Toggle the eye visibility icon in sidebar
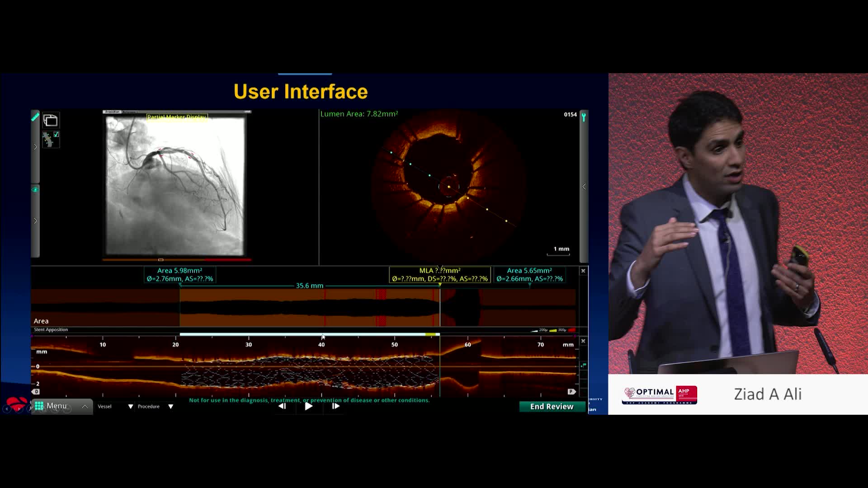The image size is (868, 488). point(35,190)
